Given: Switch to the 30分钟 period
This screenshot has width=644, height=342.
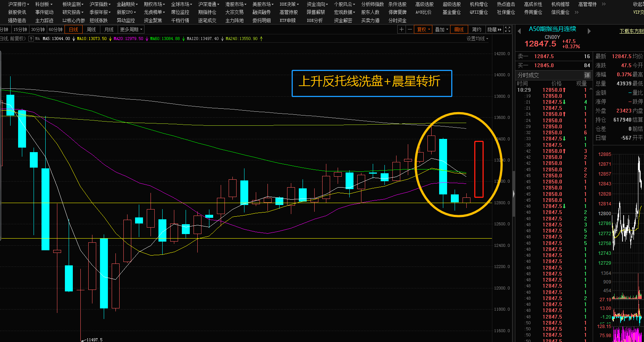Looking at the screenshot, I should click(x=38, y=29).
